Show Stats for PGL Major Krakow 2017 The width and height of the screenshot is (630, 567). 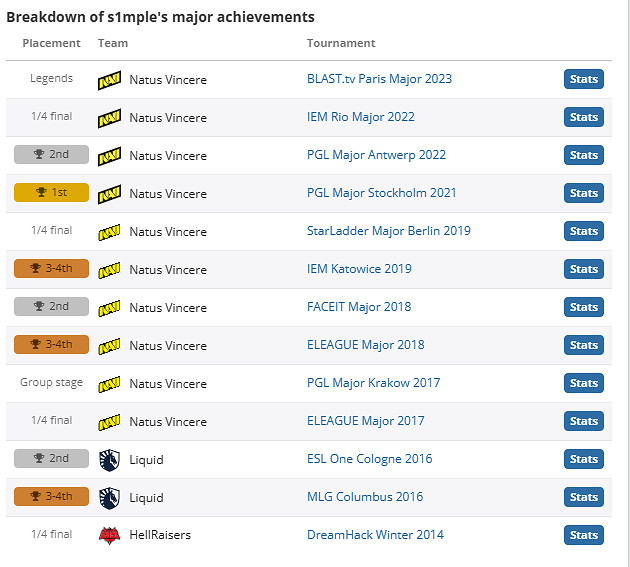[x=583, y=383]
